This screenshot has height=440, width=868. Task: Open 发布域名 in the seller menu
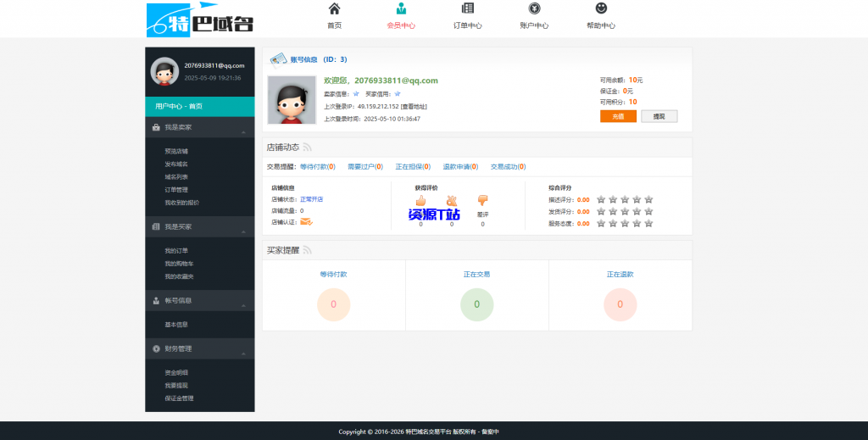(176, 164)
